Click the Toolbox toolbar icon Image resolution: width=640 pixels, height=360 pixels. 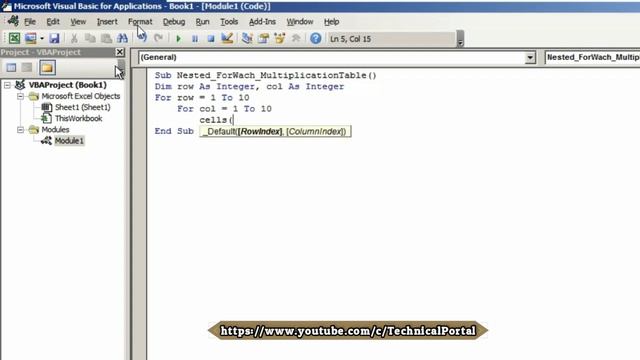(x=296, y=38)
